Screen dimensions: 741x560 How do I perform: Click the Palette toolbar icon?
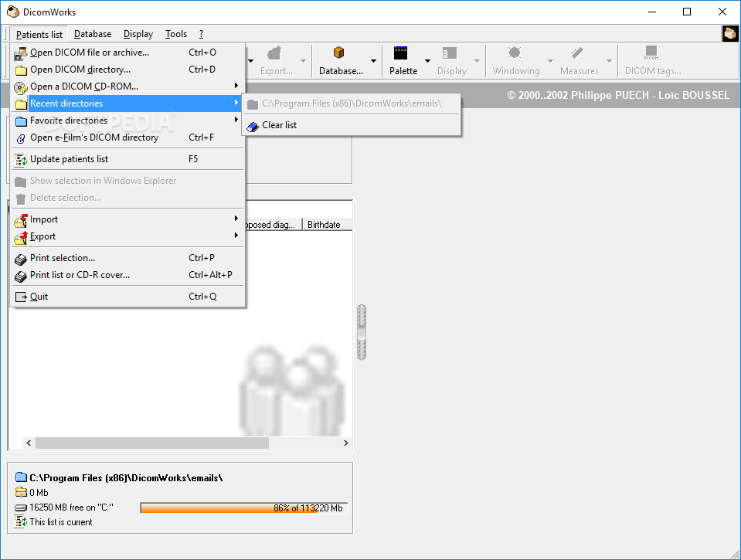pyautogui.click(x=400, y=53)
